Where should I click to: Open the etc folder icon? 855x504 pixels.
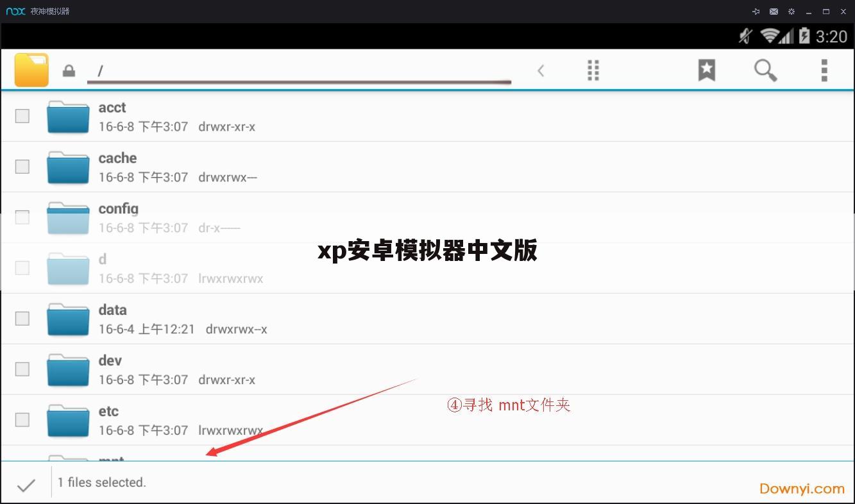click(x=68, y=421)
